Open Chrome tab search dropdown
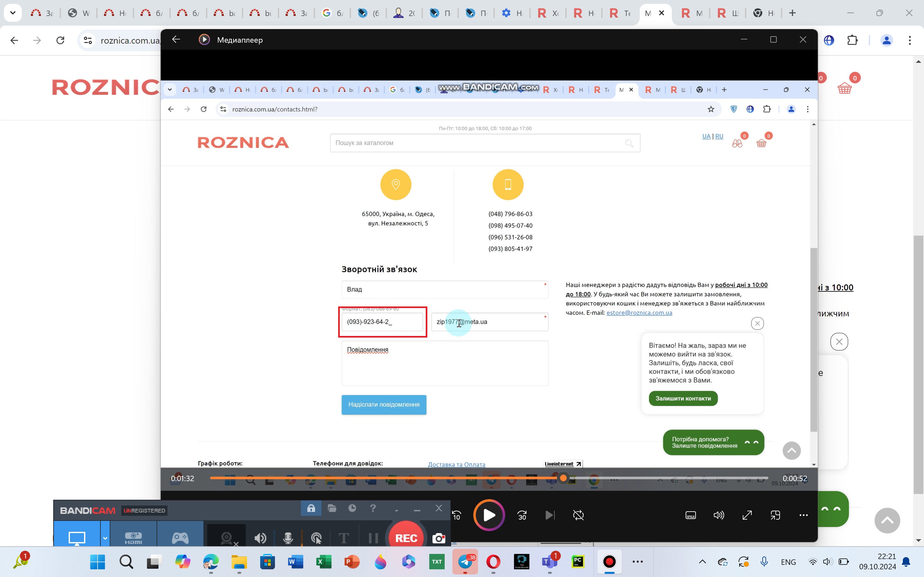 pyautogui.click(x=13, y=13)
